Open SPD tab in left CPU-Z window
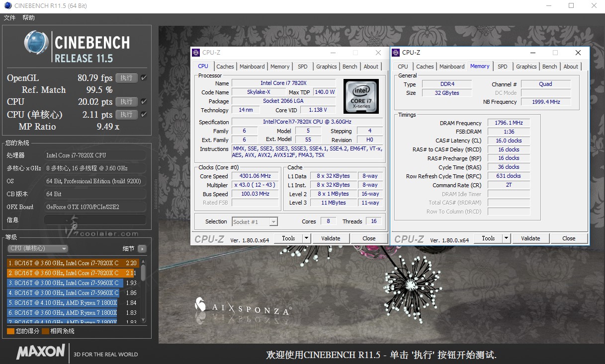The height and width of the screenshot is (364, 605). click(x=303, y=67)
